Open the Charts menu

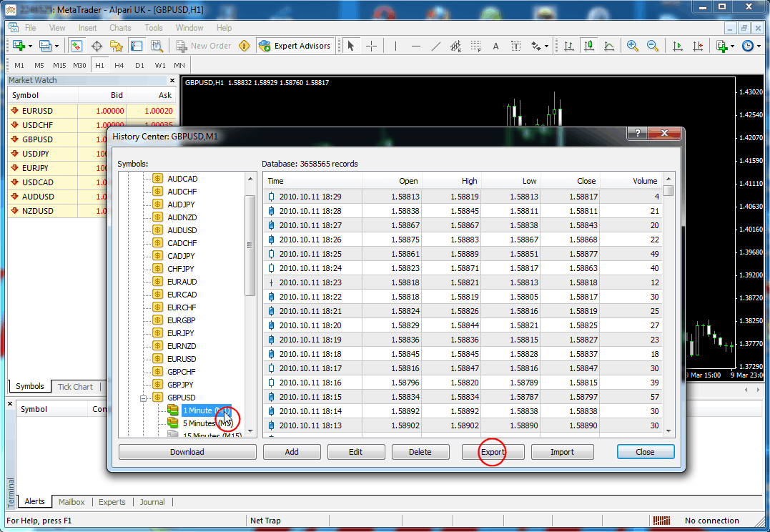coord(120,28)
